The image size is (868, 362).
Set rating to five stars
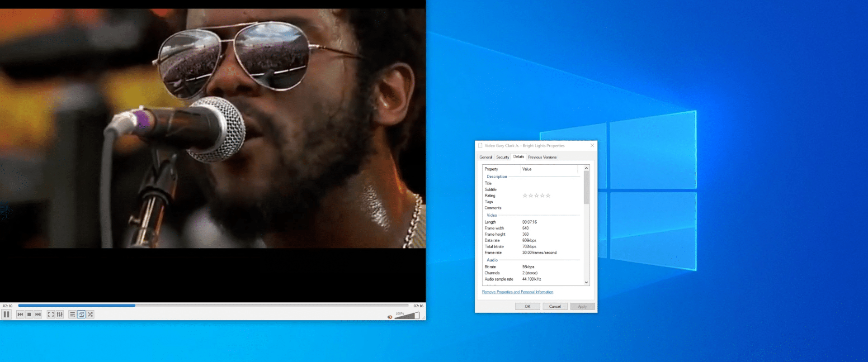pyautogui.click(x=548, y=195)
